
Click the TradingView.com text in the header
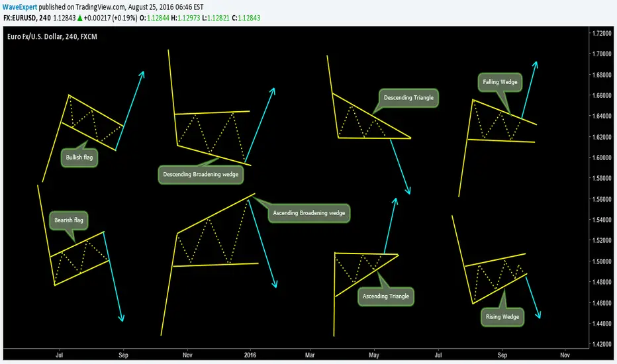tap(104, 7)
